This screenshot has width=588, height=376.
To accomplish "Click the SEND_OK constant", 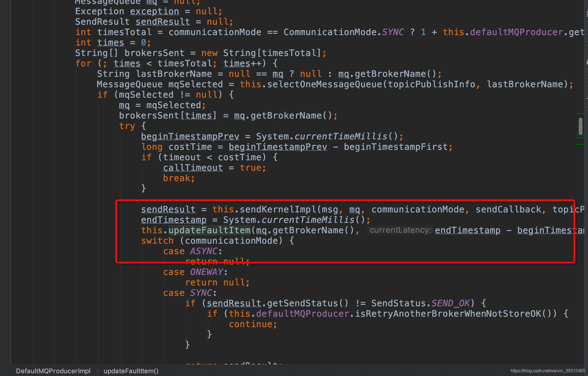I will tap(451, 303).
